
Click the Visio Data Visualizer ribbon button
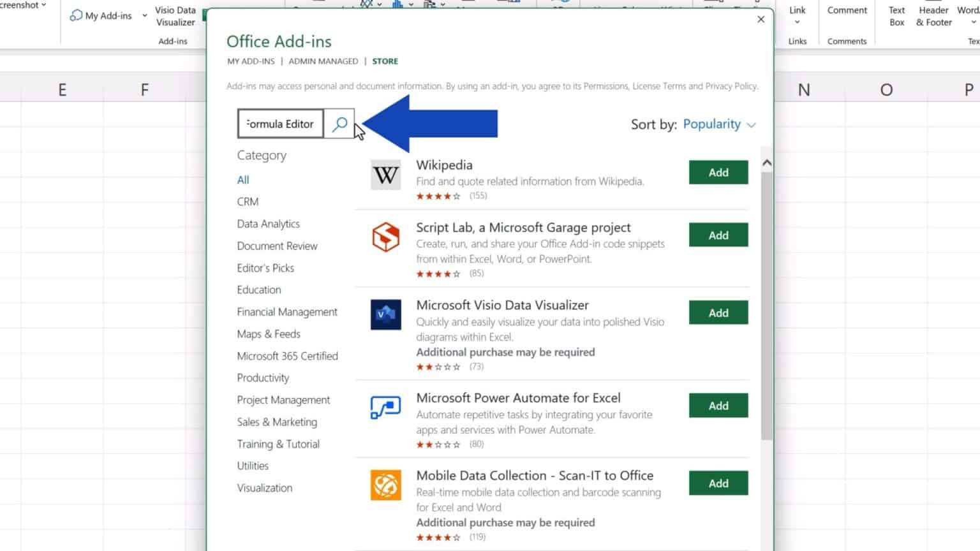175,16
